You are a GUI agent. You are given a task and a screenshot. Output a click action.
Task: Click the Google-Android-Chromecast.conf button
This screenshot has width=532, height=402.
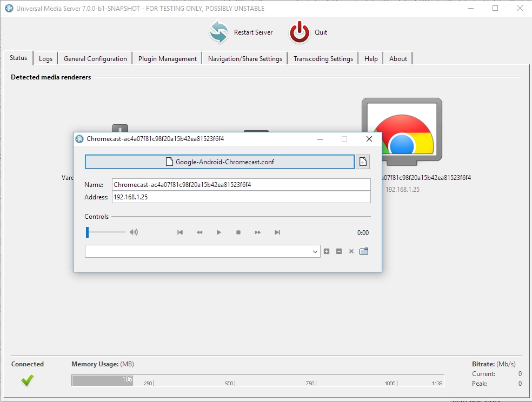pyautogui.click(x=220, y=162)
